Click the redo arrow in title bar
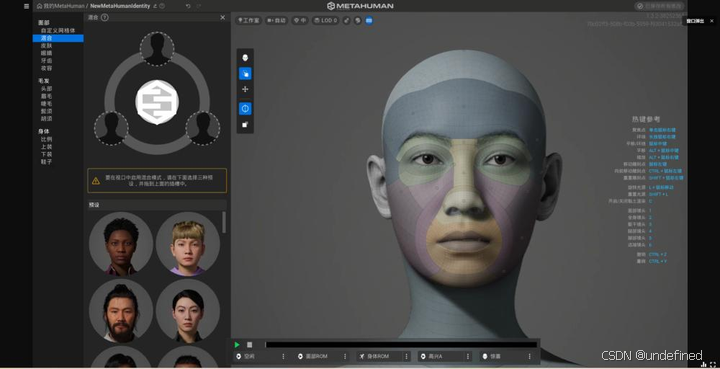Image resolution: width=720 pixels, height=369 pixels. (x=199, y=6)
